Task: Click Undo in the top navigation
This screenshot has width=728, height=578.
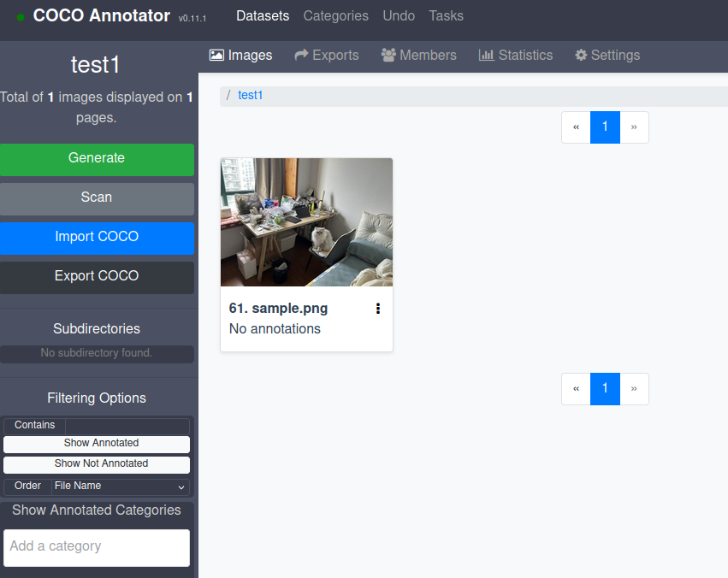Action: coord(399,15)
